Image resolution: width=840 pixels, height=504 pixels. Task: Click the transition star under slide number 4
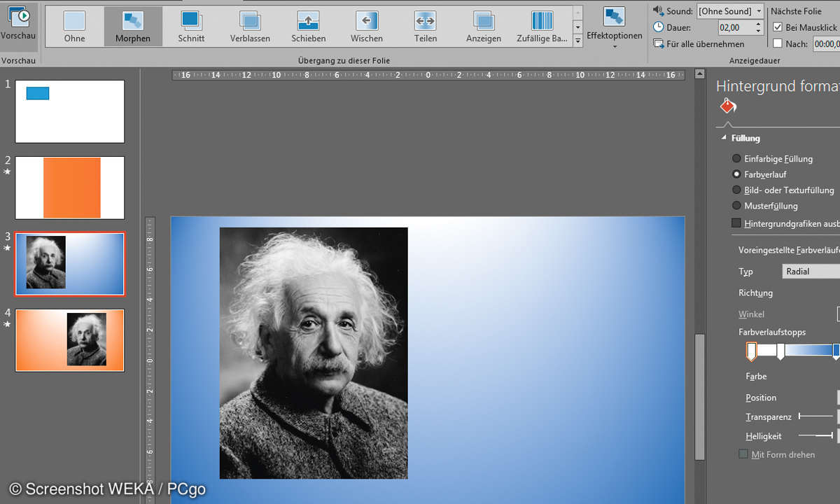click(8, 324)
